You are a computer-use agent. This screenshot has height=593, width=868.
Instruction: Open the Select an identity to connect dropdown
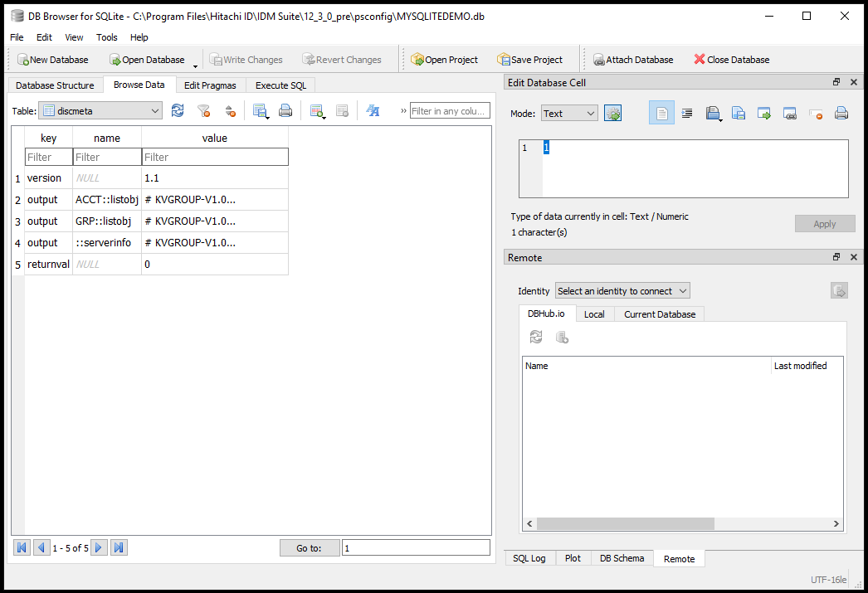click(622, 291)
